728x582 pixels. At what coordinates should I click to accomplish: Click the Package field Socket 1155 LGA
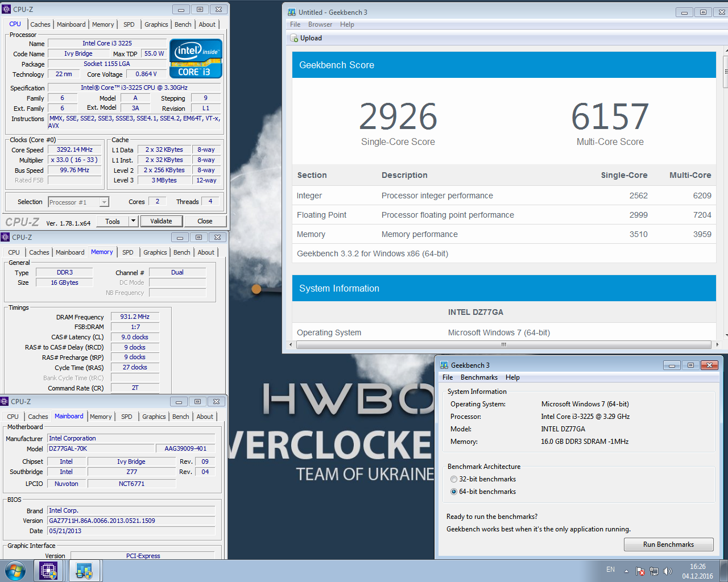(x=107, y=64)
